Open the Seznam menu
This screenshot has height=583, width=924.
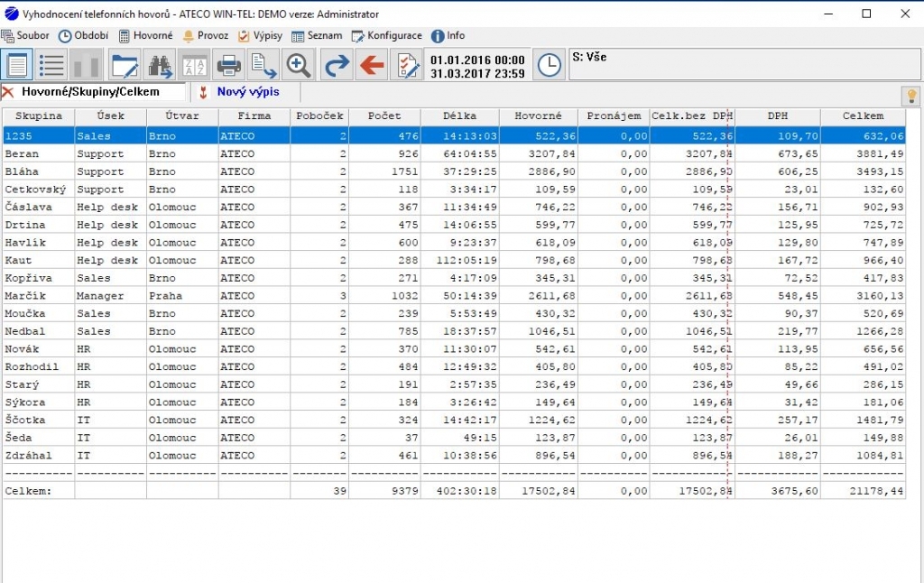pyautogui.click(x=317, y=35)
